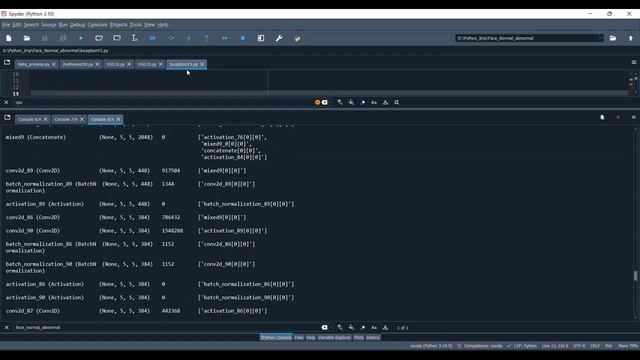
Task: Maximize current pane toolbar icon
Action: [261, 38]
